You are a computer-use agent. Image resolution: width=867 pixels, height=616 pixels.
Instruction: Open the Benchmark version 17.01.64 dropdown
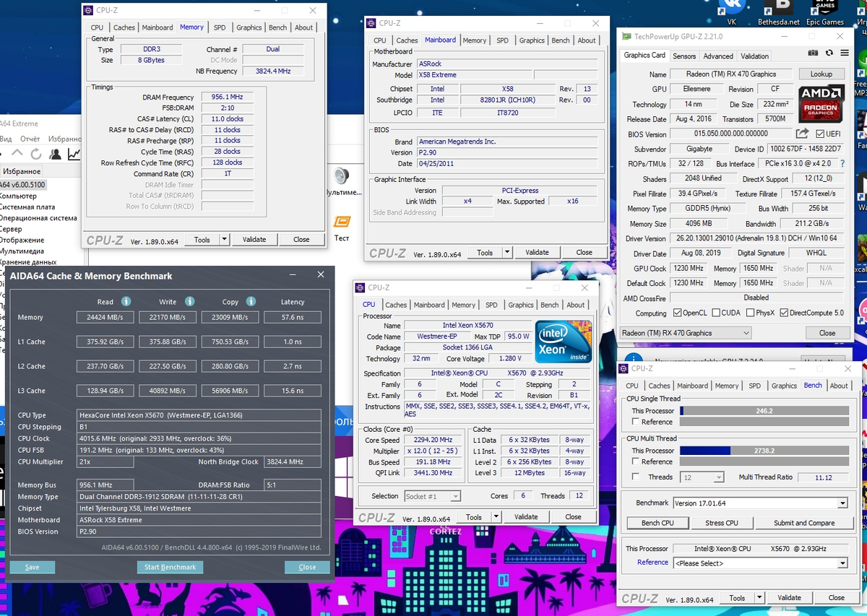point(760,503)
